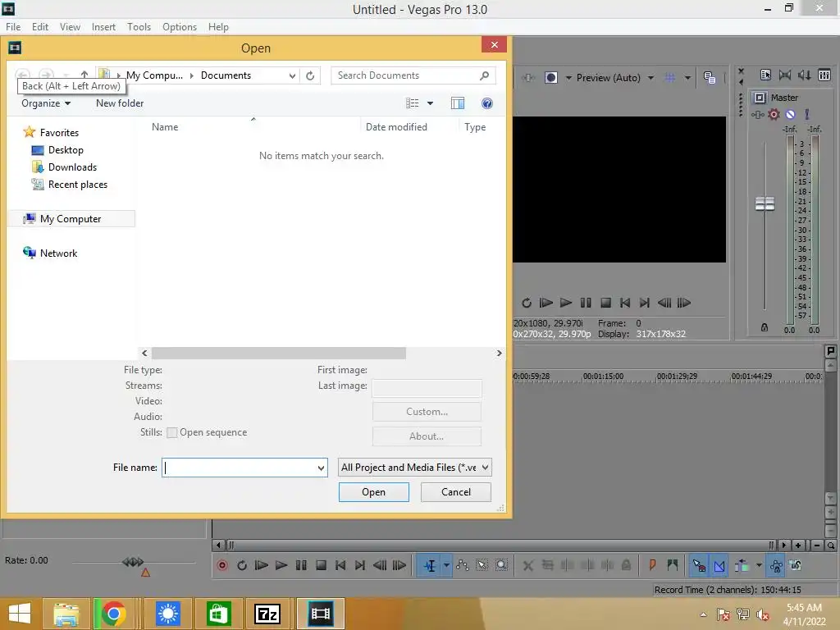Select the Normal Edit tool in the toolbar
Viewport: 840px width, 630px height.
click(x=430, y=566)
